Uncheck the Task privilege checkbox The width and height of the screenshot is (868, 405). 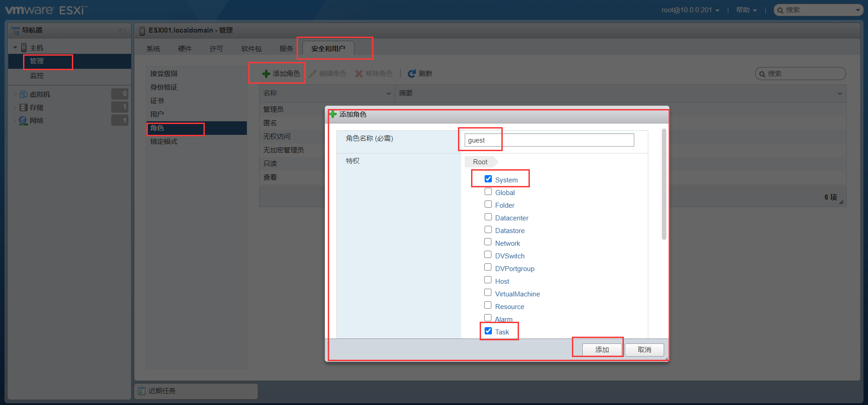click(x=488, y=331)
